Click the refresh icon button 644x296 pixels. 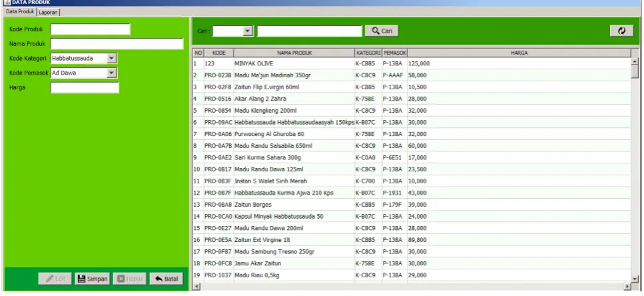click(x=621, y=31)
